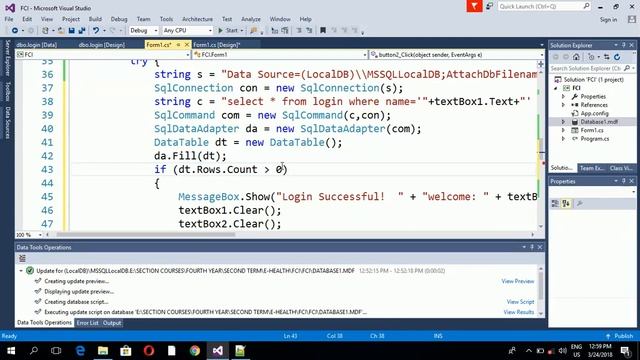Expand the References node in Solution Explorer
The image size is (640, 360).
pos(563,105)
